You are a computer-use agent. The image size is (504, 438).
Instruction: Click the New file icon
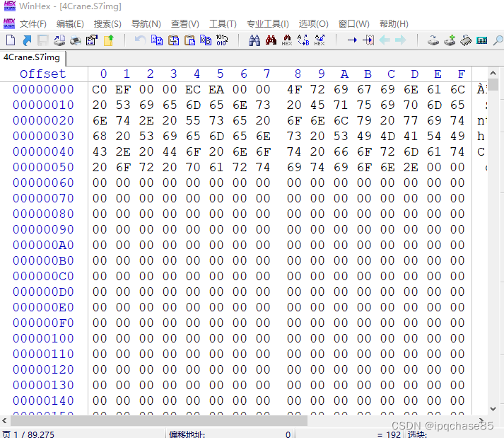coord(11,40)
